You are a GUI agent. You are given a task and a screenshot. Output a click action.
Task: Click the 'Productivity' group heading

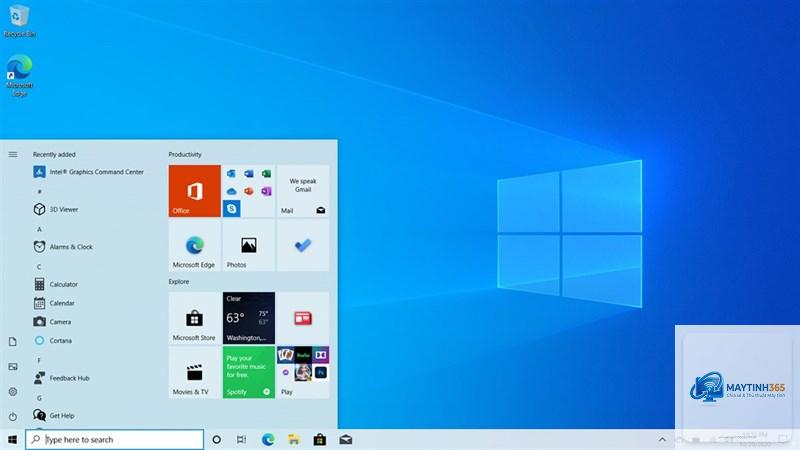[x=185, y=154]
